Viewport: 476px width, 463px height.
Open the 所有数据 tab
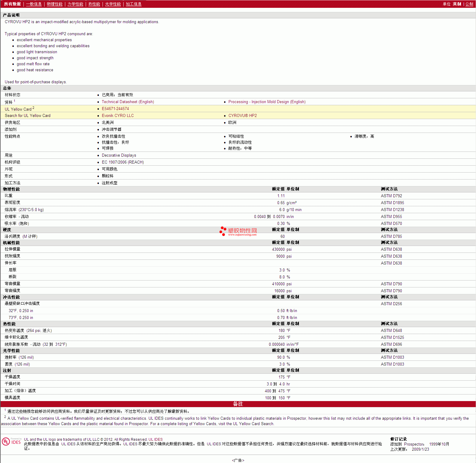coord(12,4)
